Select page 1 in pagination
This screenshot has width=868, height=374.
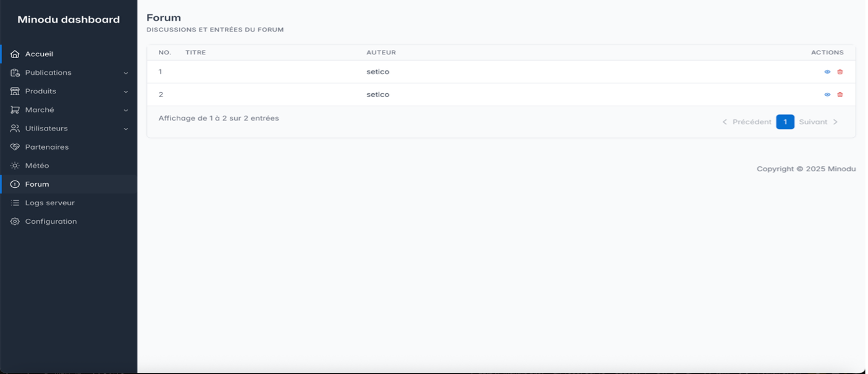pyautogui.click(x=785, y=122)
